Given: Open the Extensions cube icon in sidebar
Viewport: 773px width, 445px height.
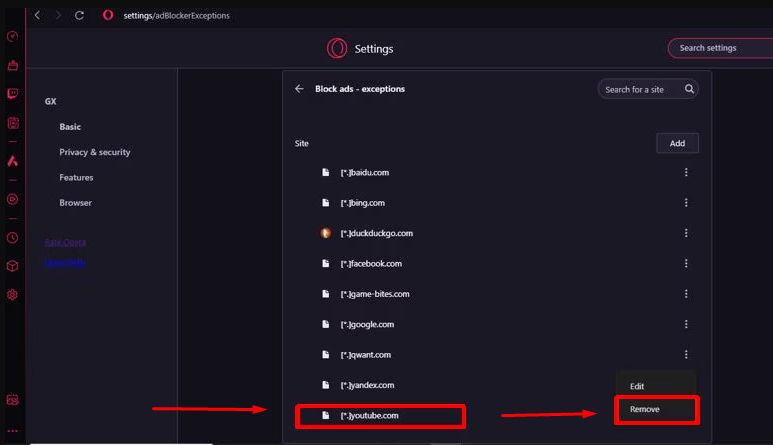Looking at the screenshot, I should click(13, 266).
